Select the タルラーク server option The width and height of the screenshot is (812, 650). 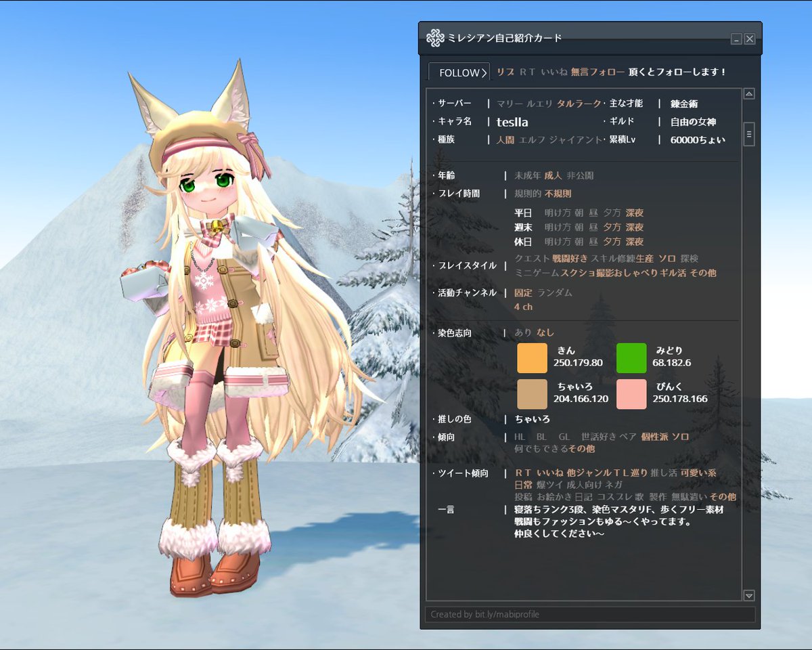point(579,104)
